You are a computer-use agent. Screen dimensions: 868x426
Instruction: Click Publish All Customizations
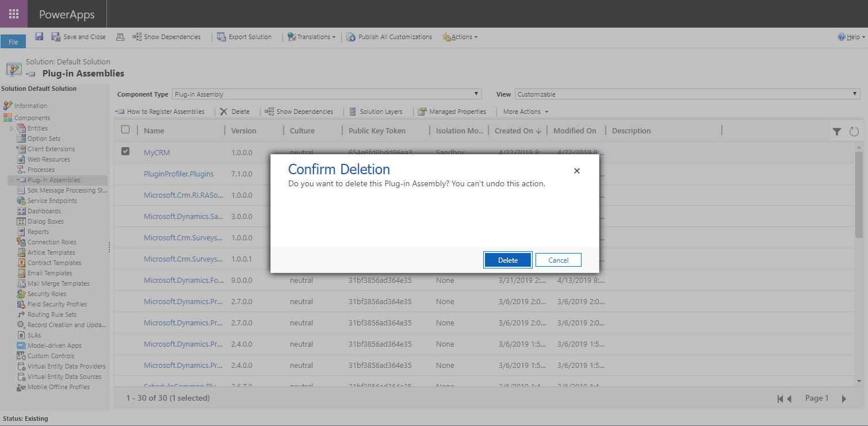pos(389,37)
